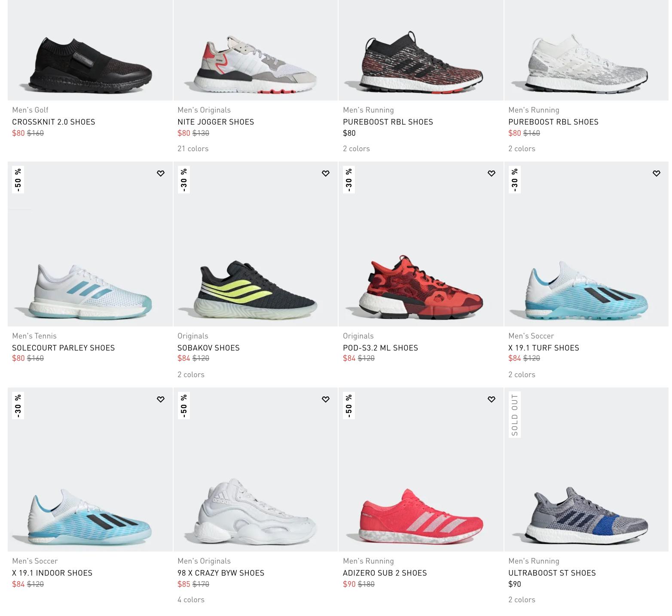
Task: Show 4 colors for 98 X Crazy BYW
Action: (191, 600)
